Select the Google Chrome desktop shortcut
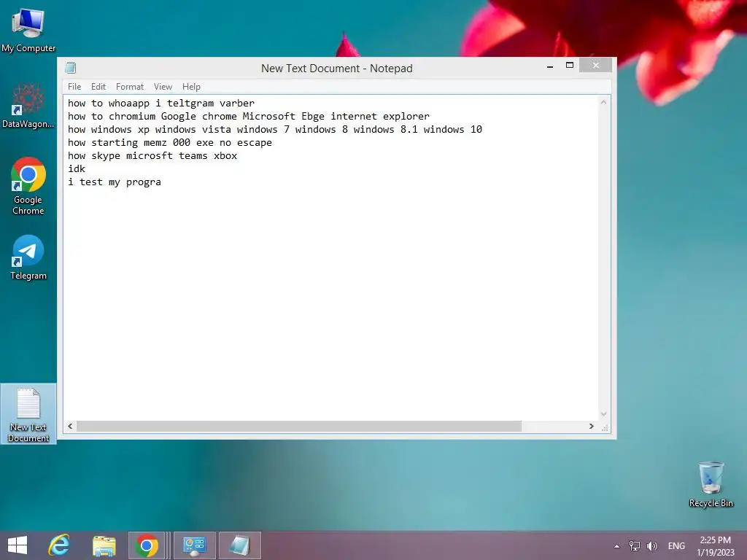The width and height of the screenshot is (747, 560). click(28, 186)
